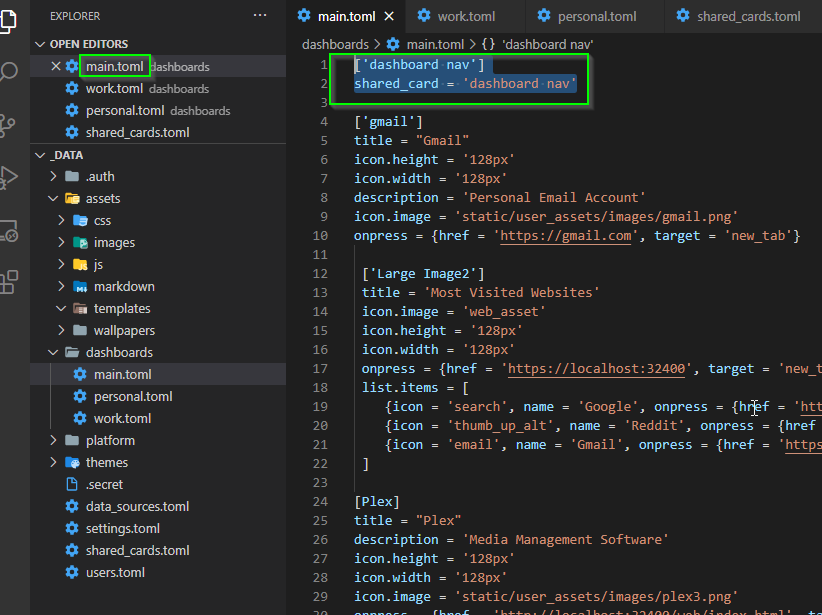Expand the platform folder
Viewport: 822px width, 615px height.
pos(53,440)
